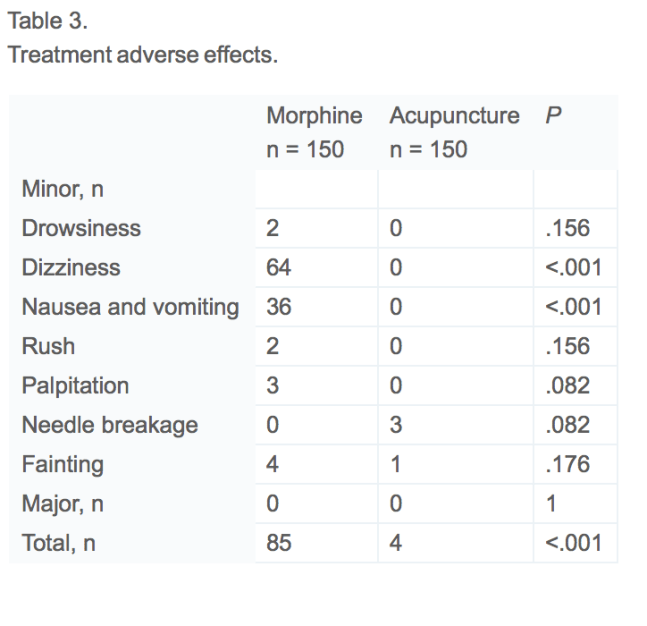
Task: Click the P column header
Action: [552, 116]
